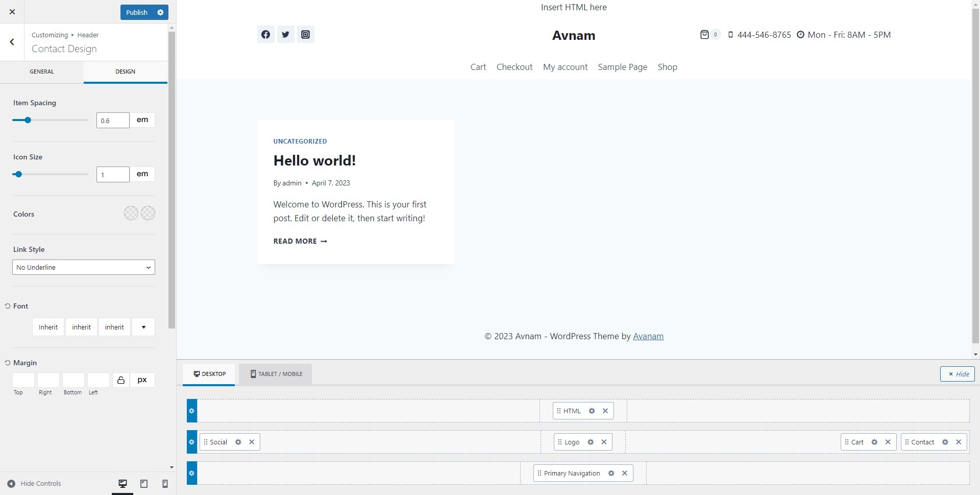
Task: Select the Tablet / Mobile builder tab
Action: click(x=276, y=374)
